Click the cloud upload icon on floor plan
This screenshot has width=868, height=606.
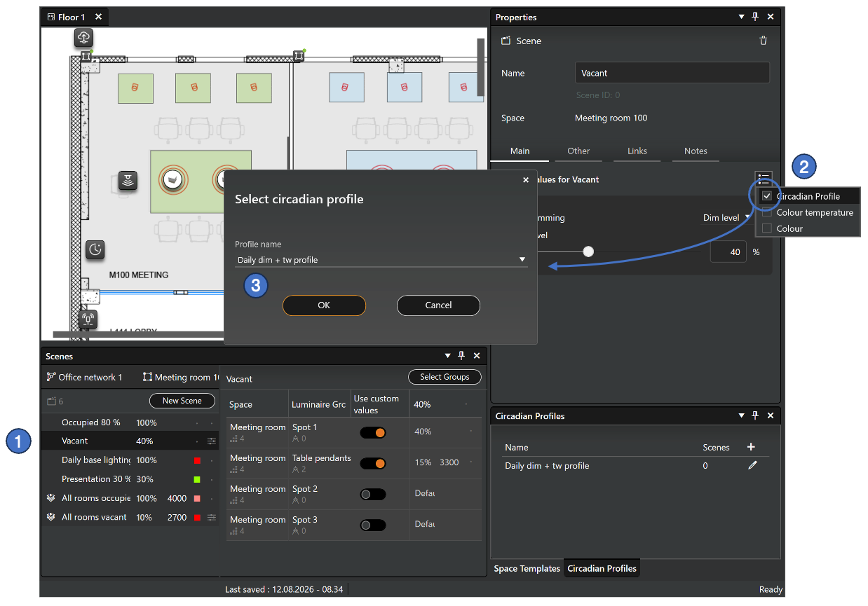pos(83,38)
